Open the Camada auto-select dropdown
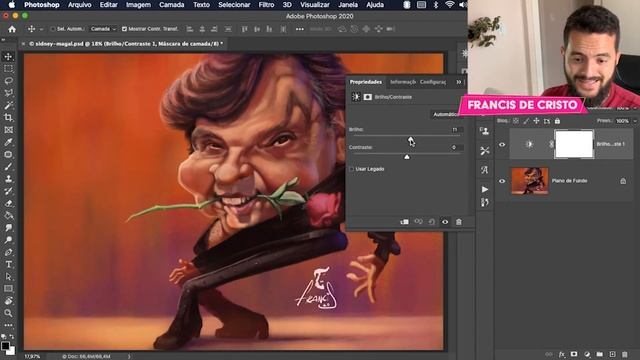This screenshot has height=360, width=640. 103,29
